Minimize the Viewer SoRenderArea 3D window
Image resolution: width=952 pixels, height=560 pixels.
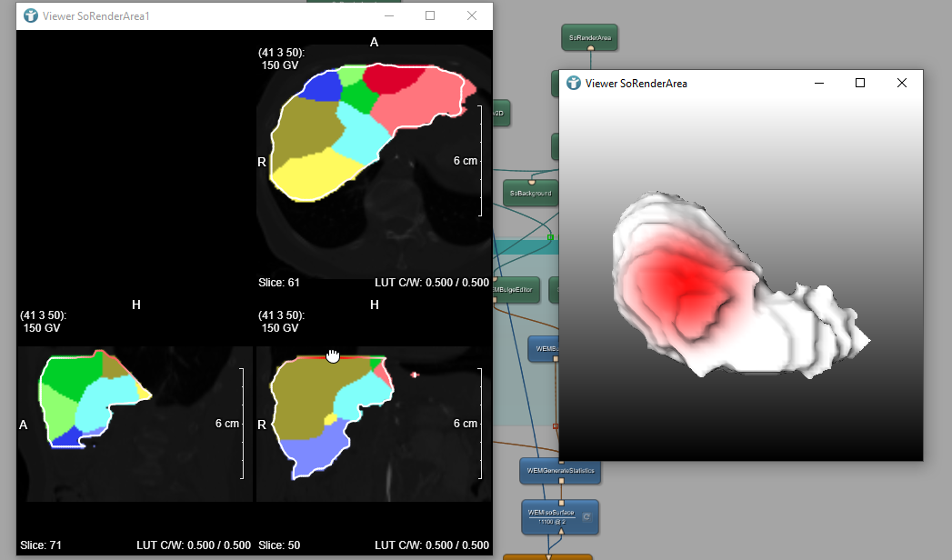pos(819,83)
